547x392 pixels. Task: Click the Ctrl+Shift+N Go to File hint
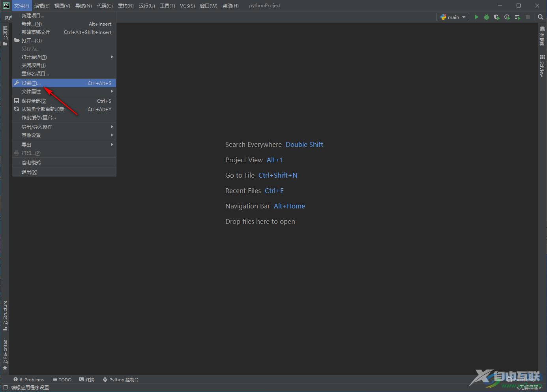[x=278, y=175]
